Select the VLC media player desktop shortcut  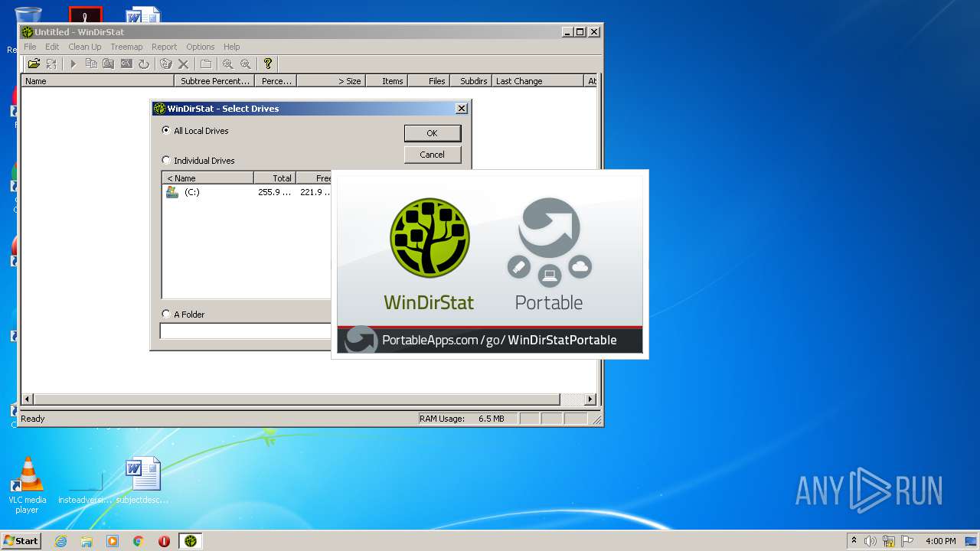(28, 484)
